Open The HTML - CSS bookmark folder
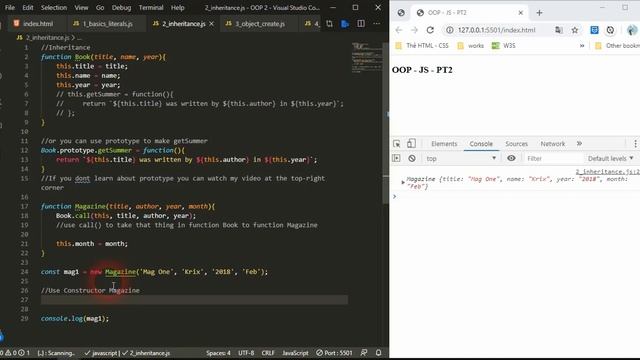Screen dimensions: 640x360 tap(422, 46)
